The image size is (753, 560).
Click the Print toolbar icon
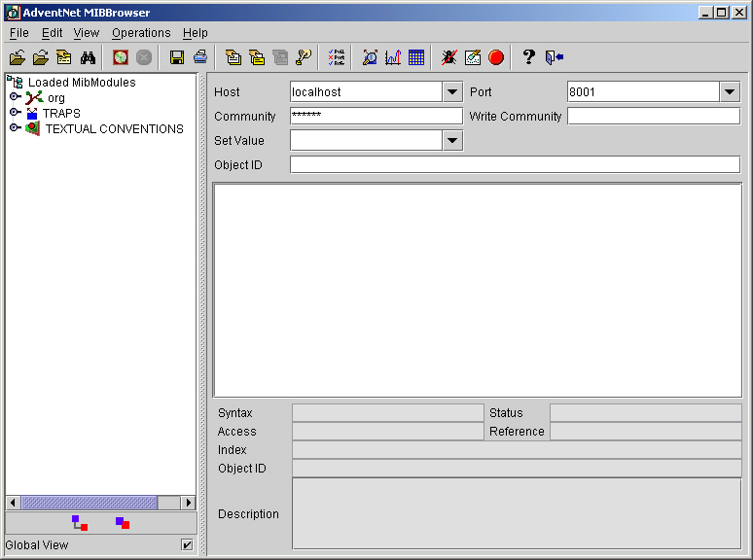[199, 57]
